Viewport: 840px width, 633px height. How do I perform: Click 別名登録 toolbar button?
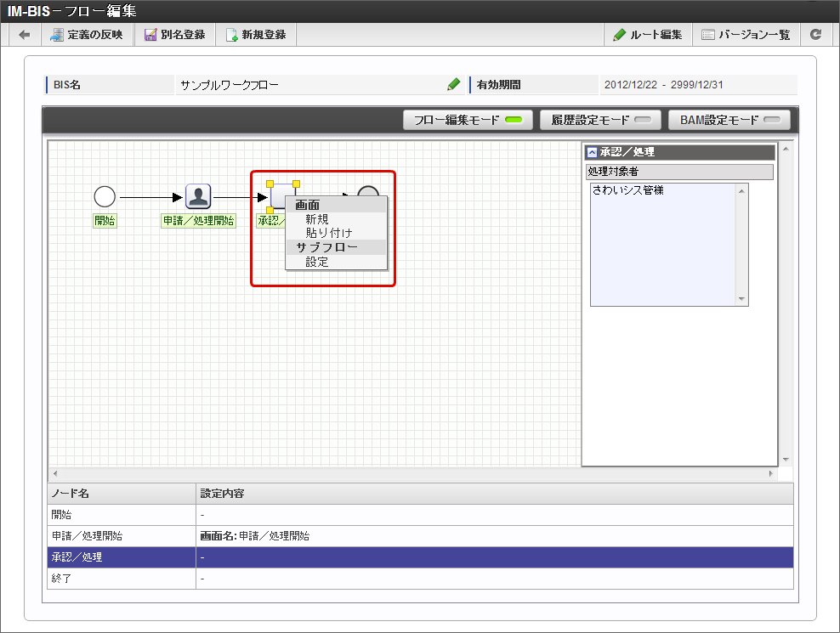click(174, 35)
